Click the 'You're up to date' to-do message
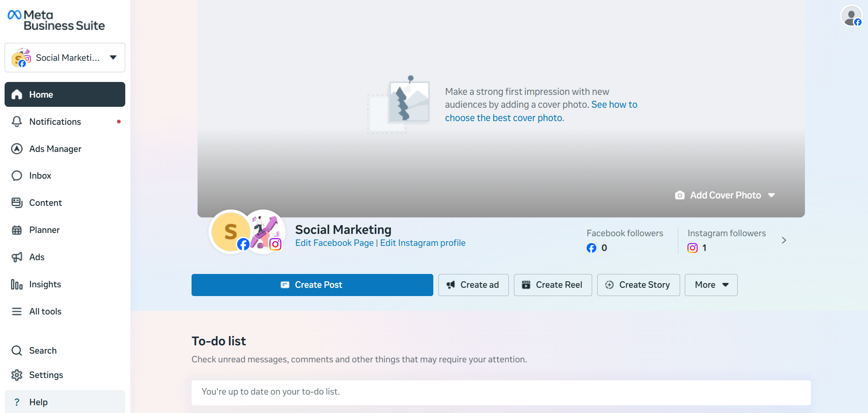 tap(271, 392)
